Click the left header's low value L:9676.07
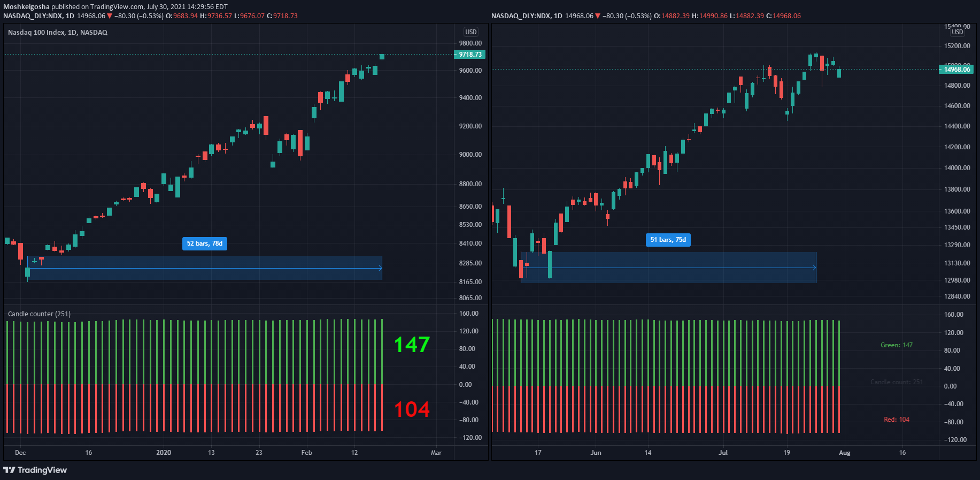This screenshot has width=980, height=480. [x=250, y=16]
